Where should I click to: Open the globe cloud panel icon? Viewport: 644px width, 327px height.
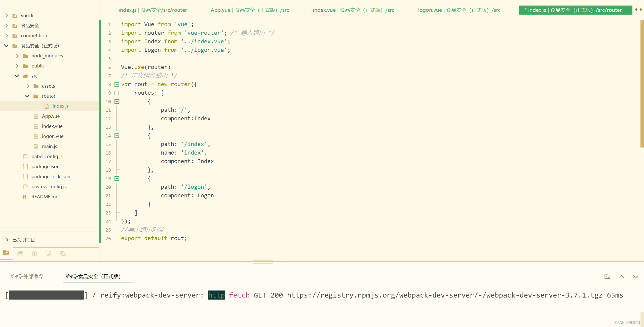click(63, 253)
